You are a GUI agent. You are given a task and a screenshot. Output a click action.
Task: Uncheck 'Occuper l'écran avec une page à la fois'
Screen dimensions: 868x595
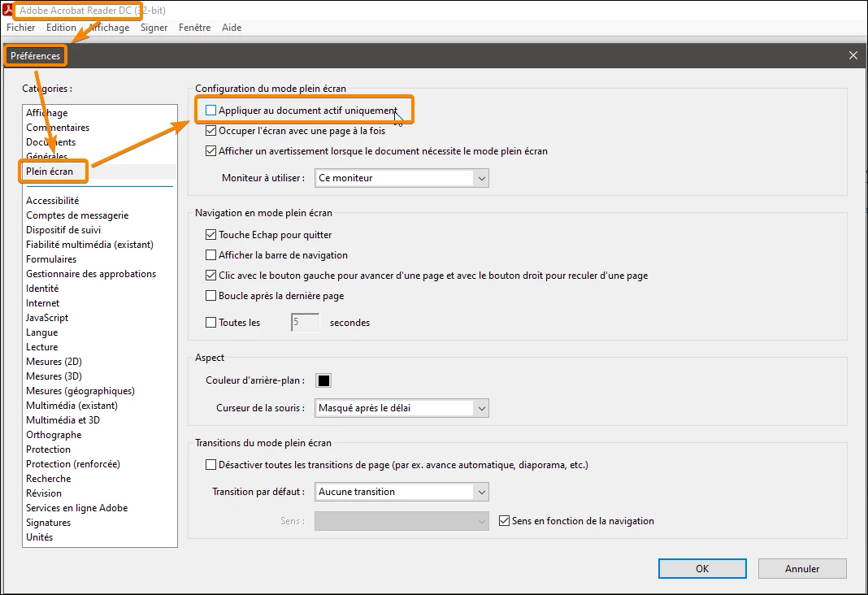(211, 131)
